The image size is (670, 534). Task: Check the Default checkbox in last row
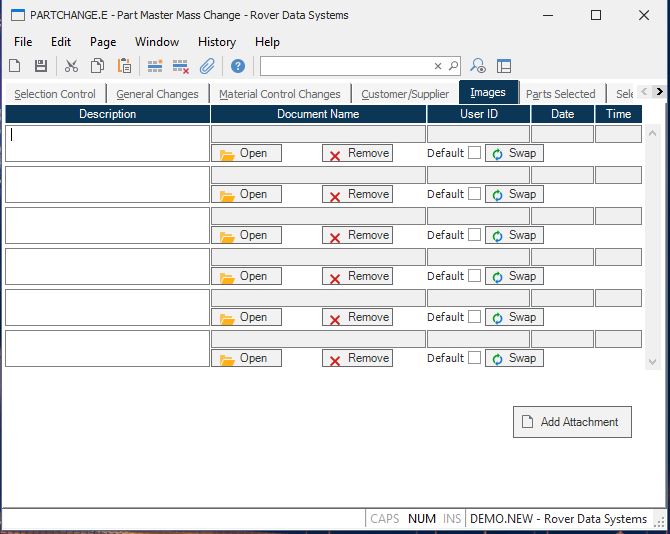[475, 358]
